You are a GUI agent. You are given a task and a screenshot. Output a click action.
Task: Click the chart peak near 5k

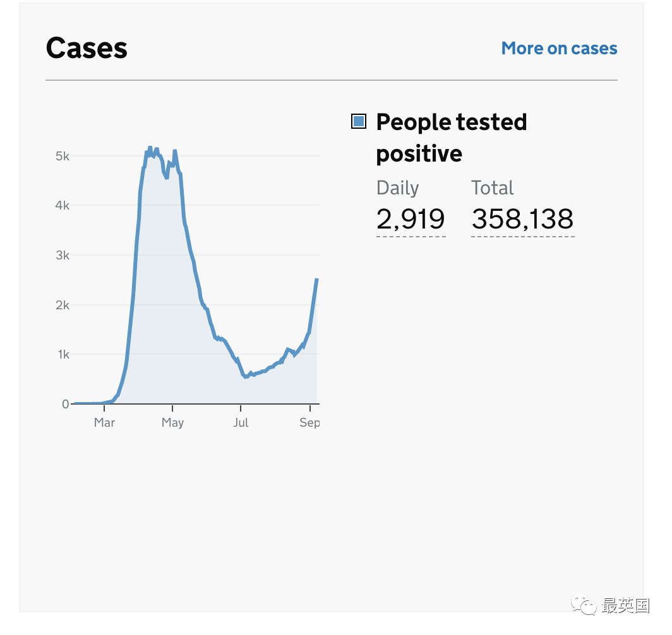150,148
